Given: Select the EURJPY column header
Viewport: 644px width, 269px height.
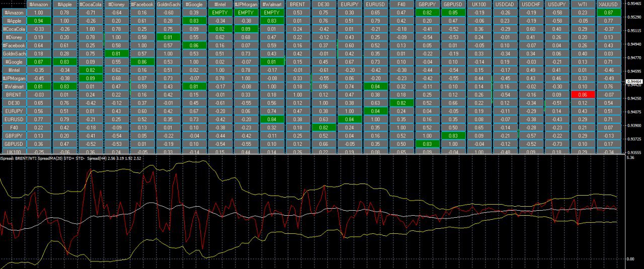Looking at the screenshot, I should pos(349,4).
